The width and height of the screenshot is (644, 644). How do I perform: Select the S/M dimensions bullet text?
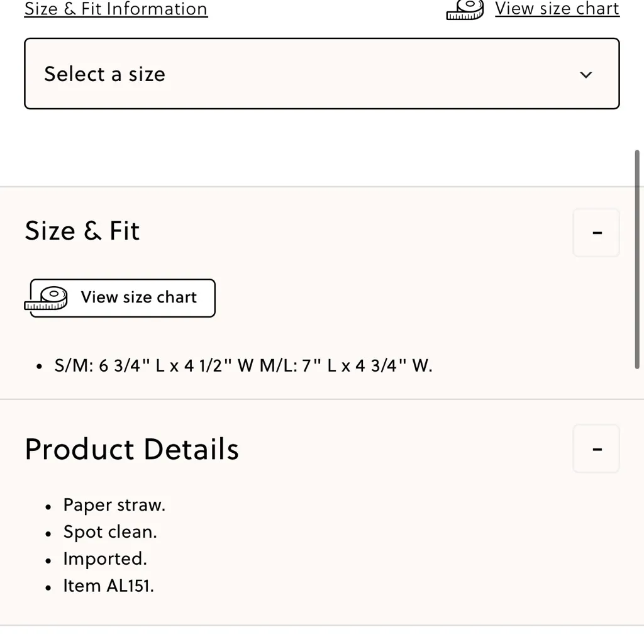point(243,365)
